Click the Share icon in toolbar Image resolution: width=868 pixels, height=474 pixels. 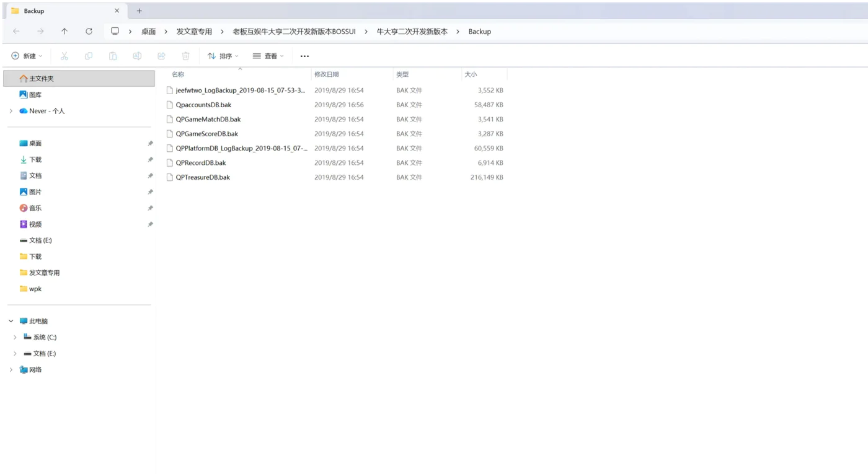(161, 56)
